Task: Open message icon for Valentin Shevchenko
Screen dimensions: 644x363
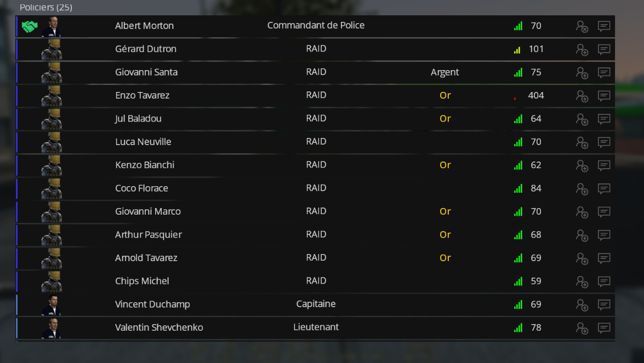Action: click(604, 328)
